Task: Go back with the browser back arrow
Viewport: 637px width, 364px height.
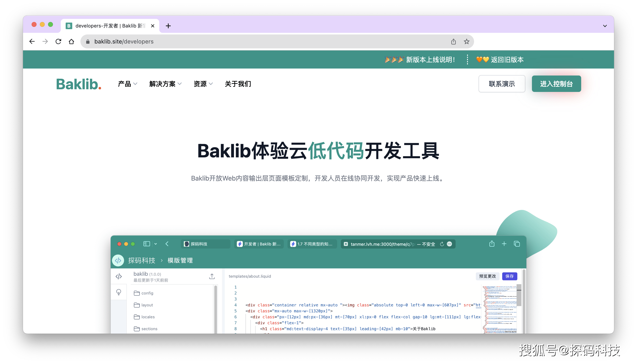Action: 32,41
